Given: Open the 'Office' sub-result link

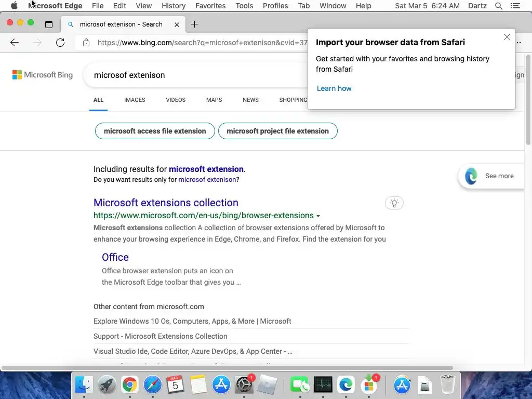Looking at the screenshot, I should pyautogui.click(x=115, y=257).
